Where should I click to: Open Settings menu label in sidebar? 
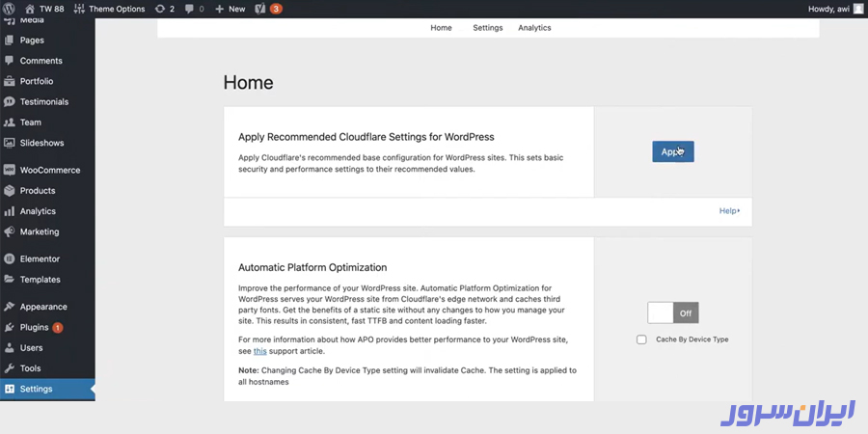coord(37,389)
